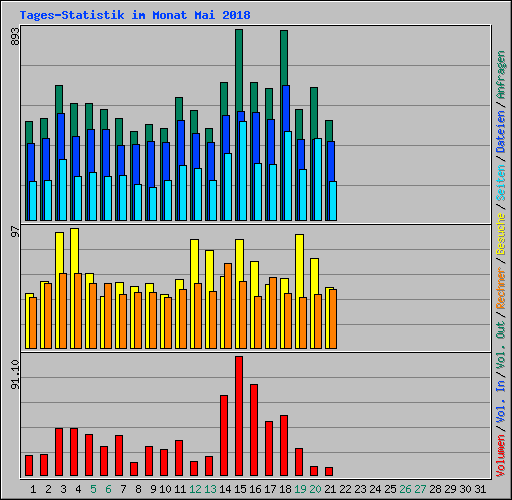
Task: Click the green 'Anfragen' legend label
Action: click(501, 75)
